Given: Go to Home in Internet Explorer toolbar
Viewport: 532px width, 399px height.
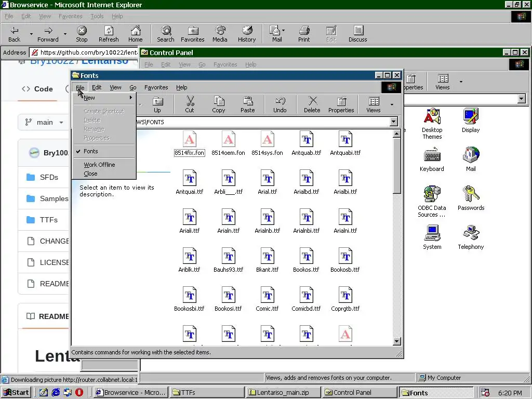Looking at the screenshot, I should pyautogui.click(x=136, y=34).
